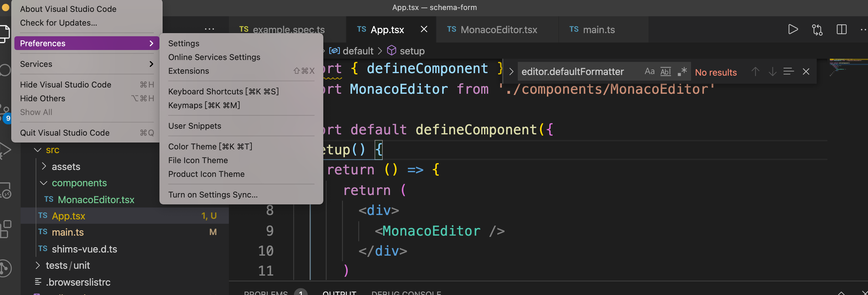Open Run and Debug view

tap(5, 150)
